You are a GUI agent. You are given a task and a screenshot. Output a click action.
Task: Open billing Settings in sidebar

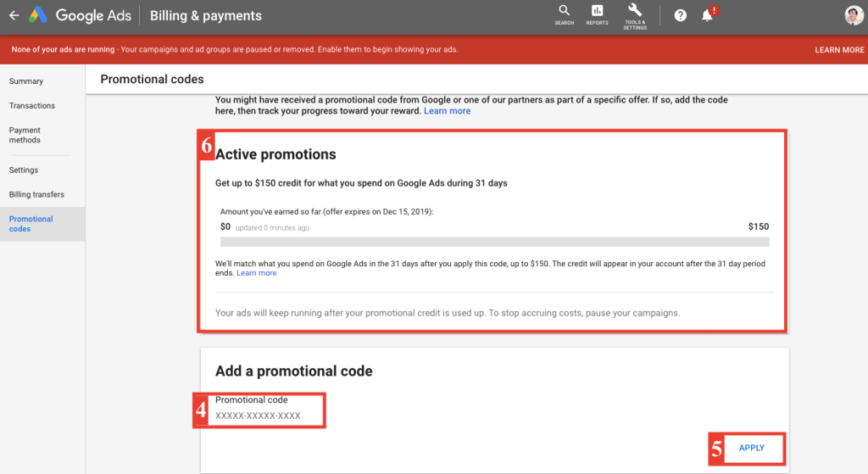24,170
